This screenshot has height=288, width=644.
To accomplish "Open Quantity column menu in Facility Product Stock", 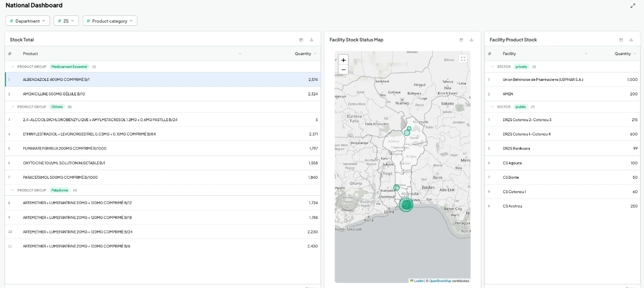I will [635, 54].
